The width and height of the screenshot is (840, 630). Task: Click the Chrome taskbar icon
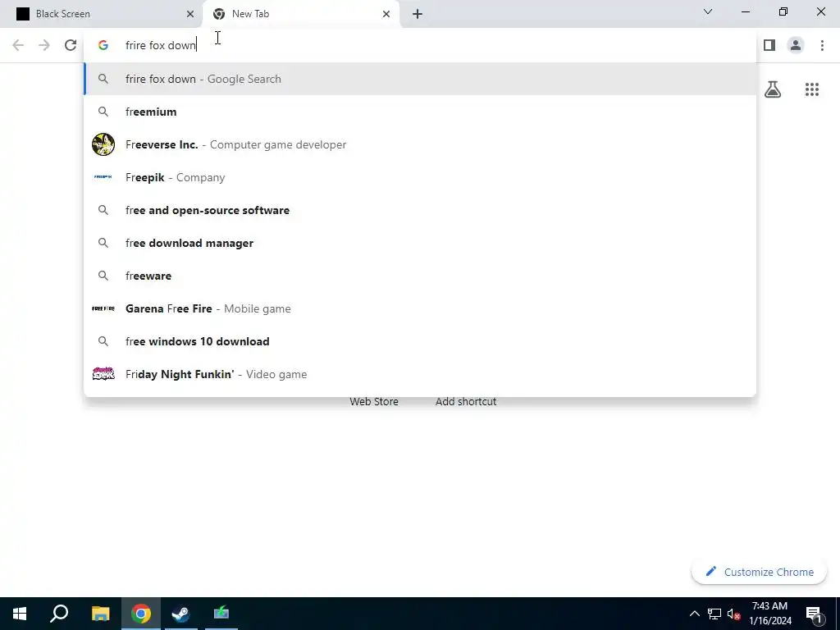[x=141, y=614]
